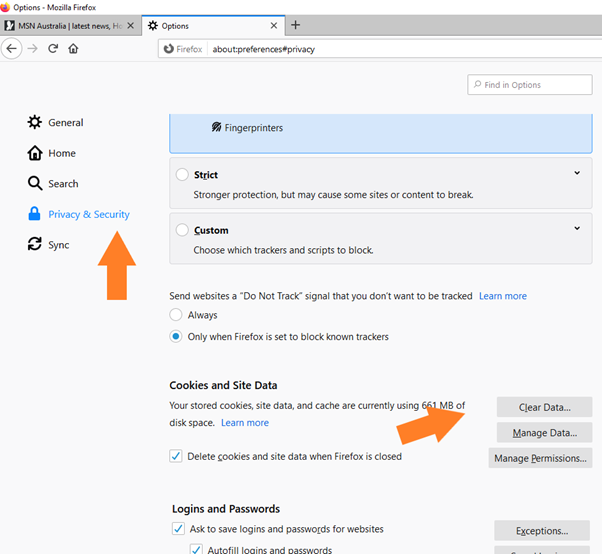Switch to the MSN Australia tab
Screen dimensions: 602x554
(70, 25)
